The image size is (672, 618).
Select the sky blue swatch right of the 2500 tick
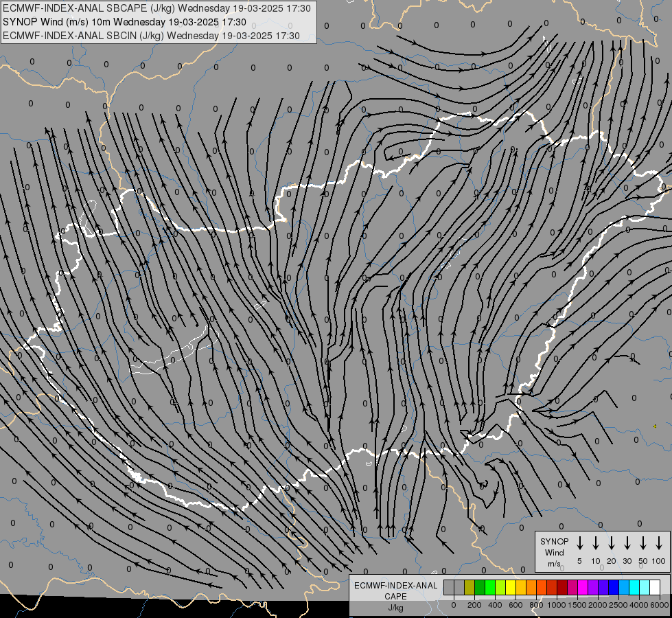coord(623,587)
